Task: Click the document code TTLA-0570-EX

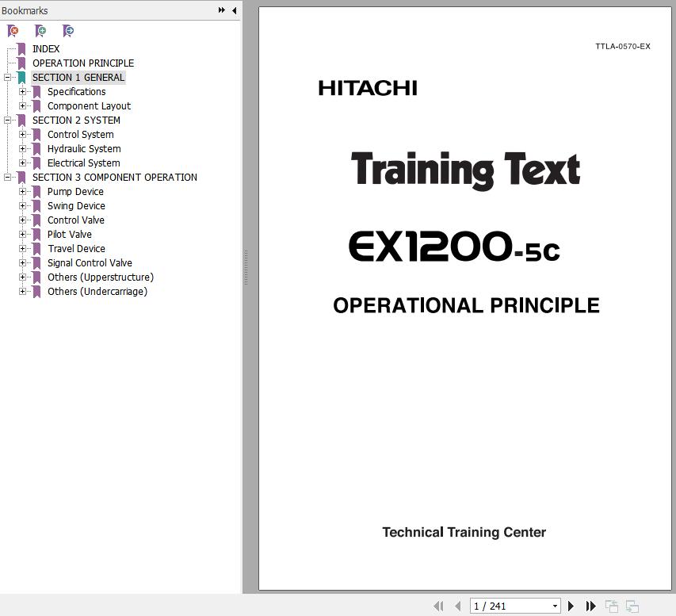Action: (623, 47)
